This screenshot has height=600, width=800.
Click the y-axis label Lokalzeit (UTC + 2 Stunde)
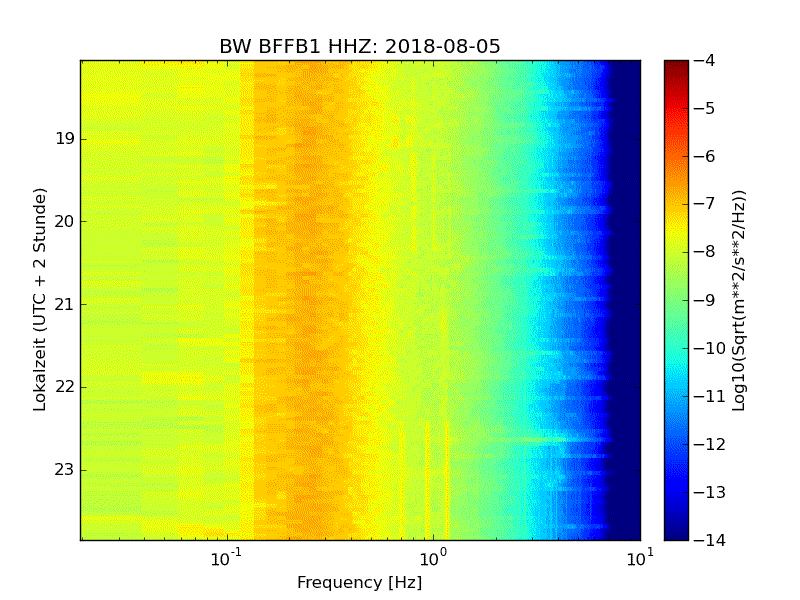pos(40,300)
